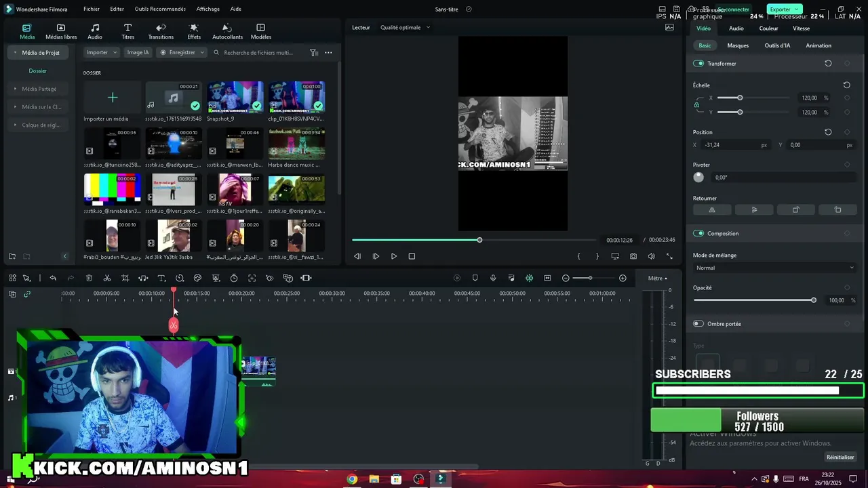868x488 pixels.
Task: Reset the Échelle scale values
Action: tap(846, 85)
